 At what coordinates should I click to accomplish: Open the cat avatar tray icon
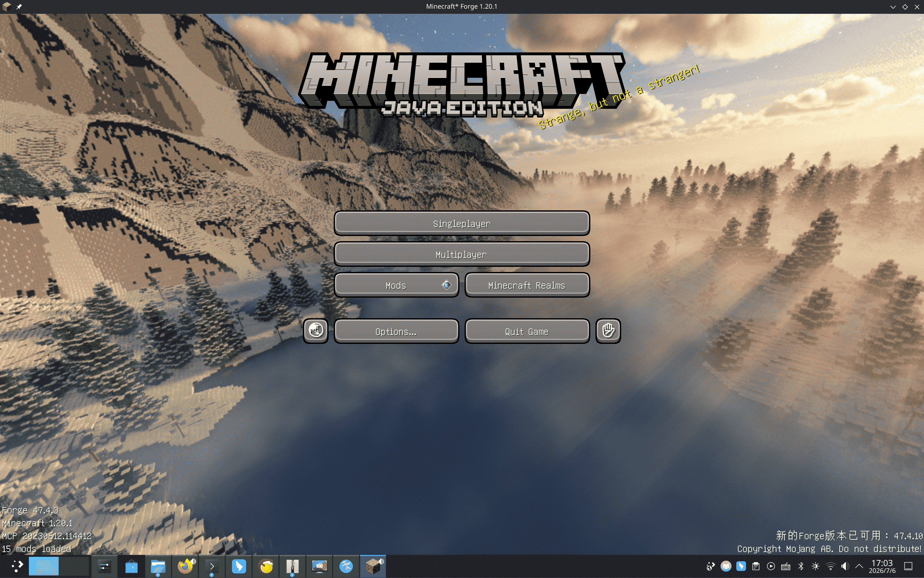tap(726, 566)
